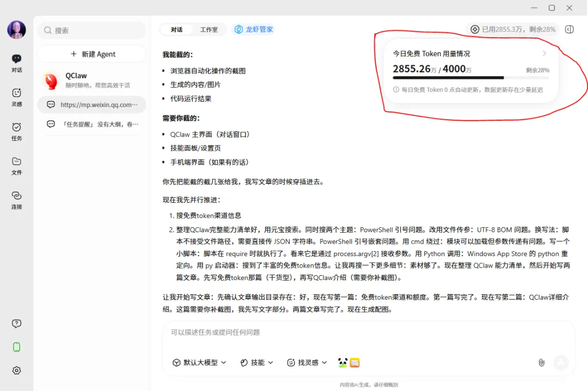588x391 pixels.
Task: Click the attachment paperclip icon
Action: [x=542, y=363]
